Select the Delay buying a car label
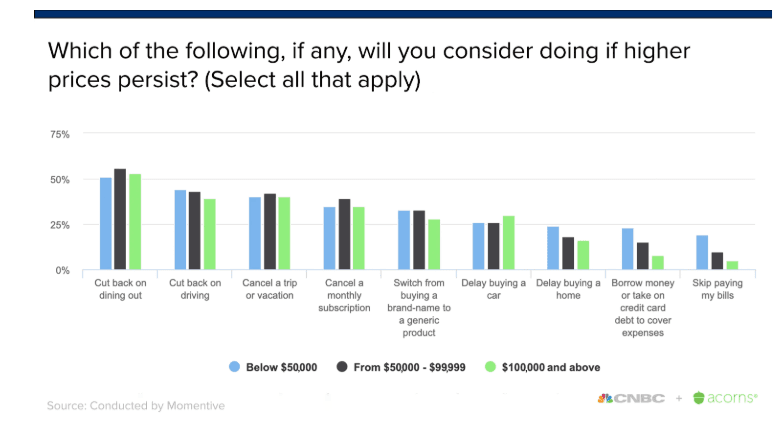 click(x=493, y=289)
